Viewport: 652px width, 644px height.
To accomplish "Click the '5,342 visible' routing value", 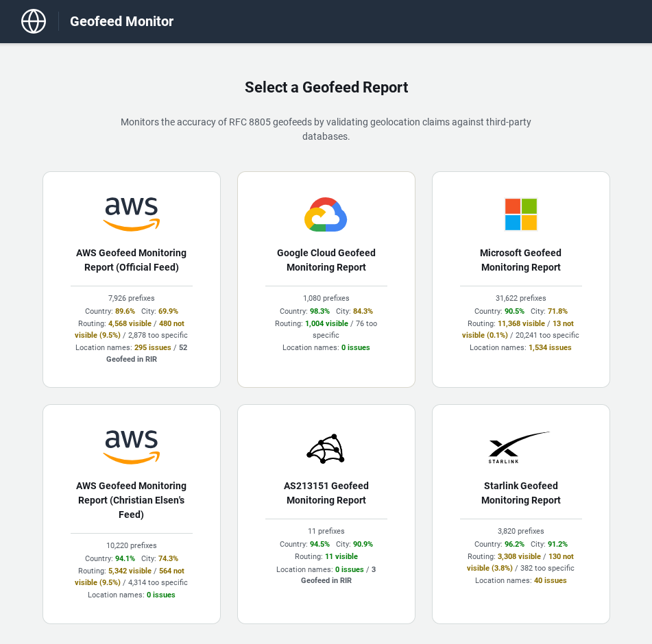I will point(130,571).
